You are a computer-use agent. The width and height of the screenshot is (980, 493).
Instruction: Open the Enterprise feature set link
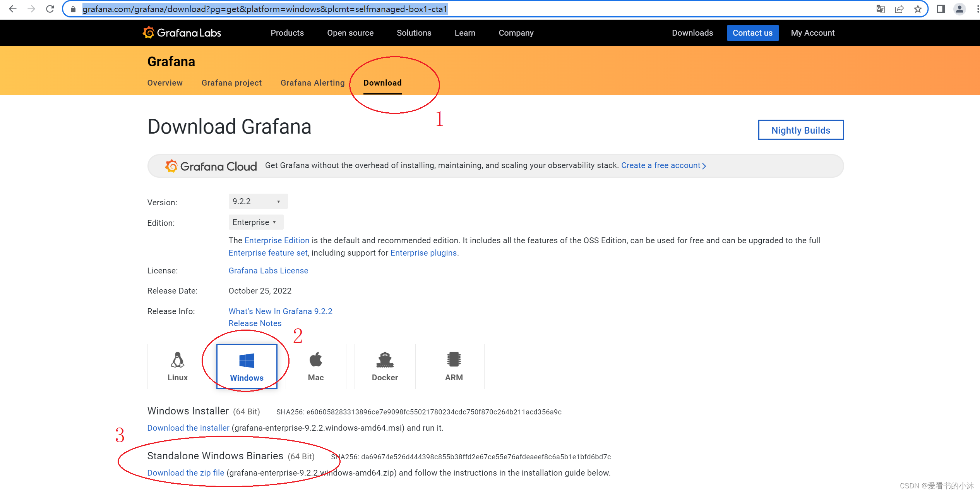click(x=268, y=253)
